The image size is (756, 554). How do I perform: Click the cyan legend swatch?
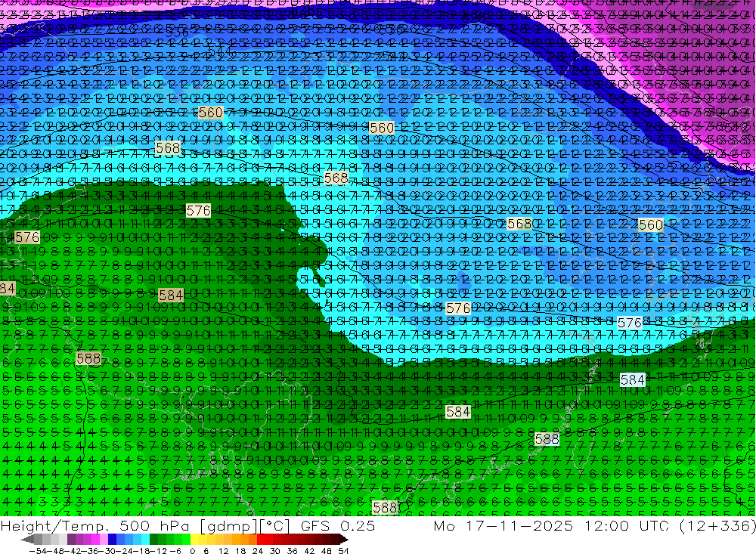point(145,540)
